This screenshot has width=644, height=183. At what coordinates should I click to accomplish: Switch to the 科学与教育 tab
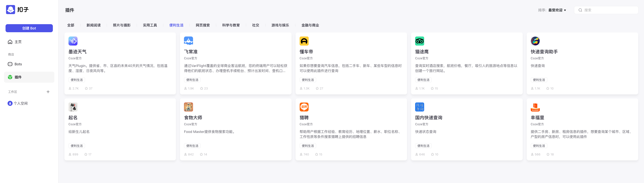click(231, 25)
